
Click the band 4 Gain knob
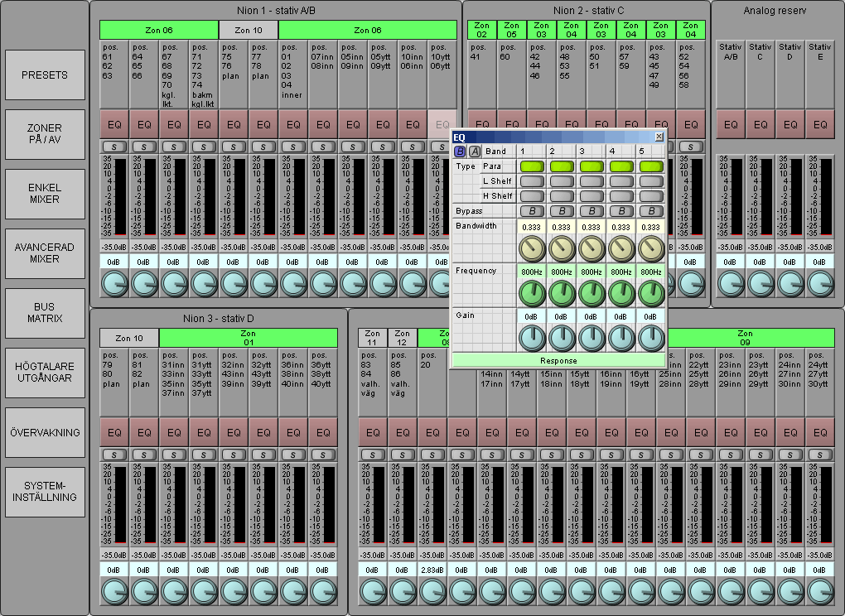pyautogui.click(x=621, y=337)
